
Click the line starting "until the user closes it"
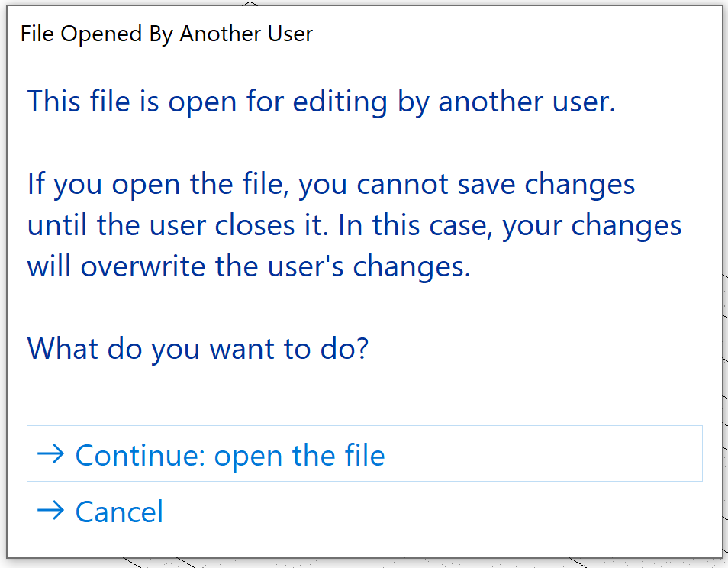[354, 226]
